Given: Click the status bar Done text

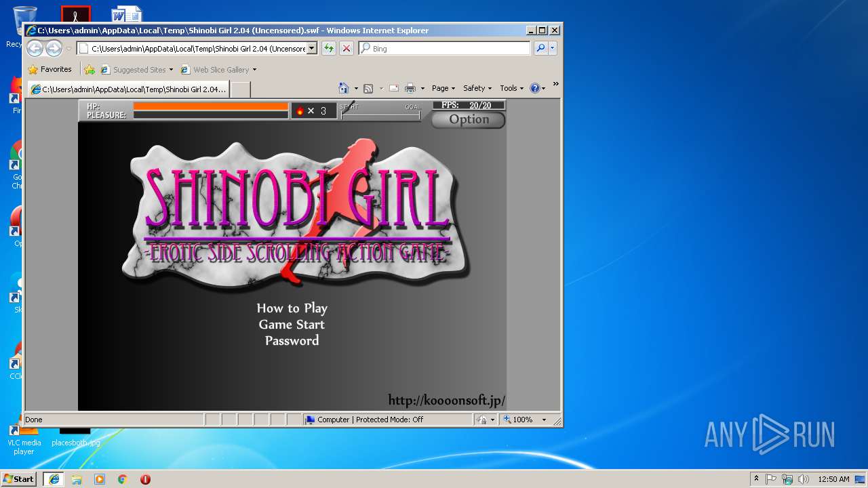Looking at the screenshot, I should [34, 420].
